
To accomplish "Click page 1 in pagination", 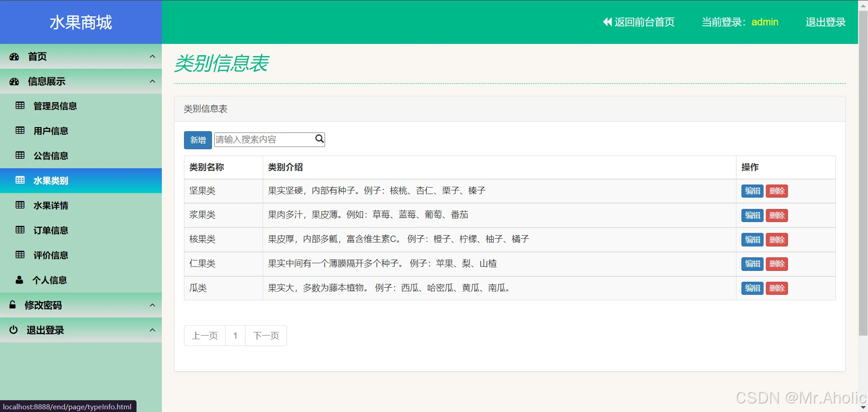I will pyautogui.click(x=235, y=336).
